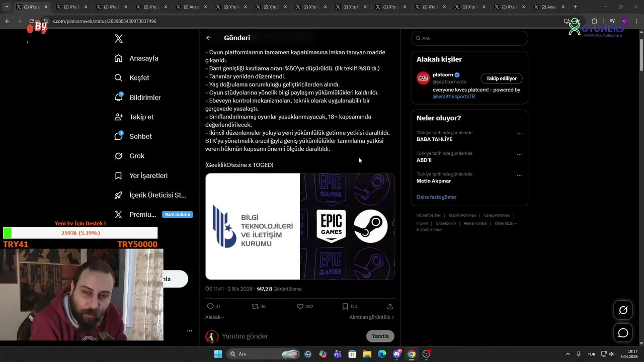This screenshot has height=362, width=644.
Task: Open Sohbet messages
Action: [x=133, y=136]
